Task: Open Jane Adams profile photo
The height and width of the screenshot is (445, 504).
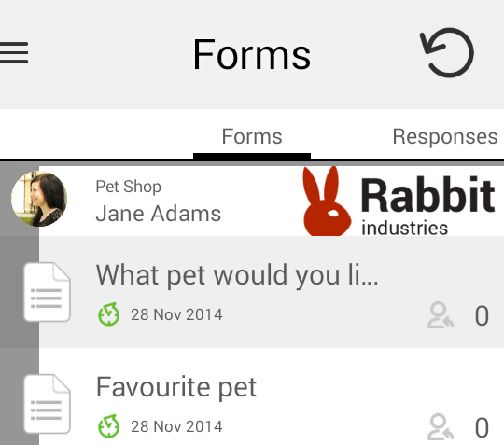Action: [39, 199]
